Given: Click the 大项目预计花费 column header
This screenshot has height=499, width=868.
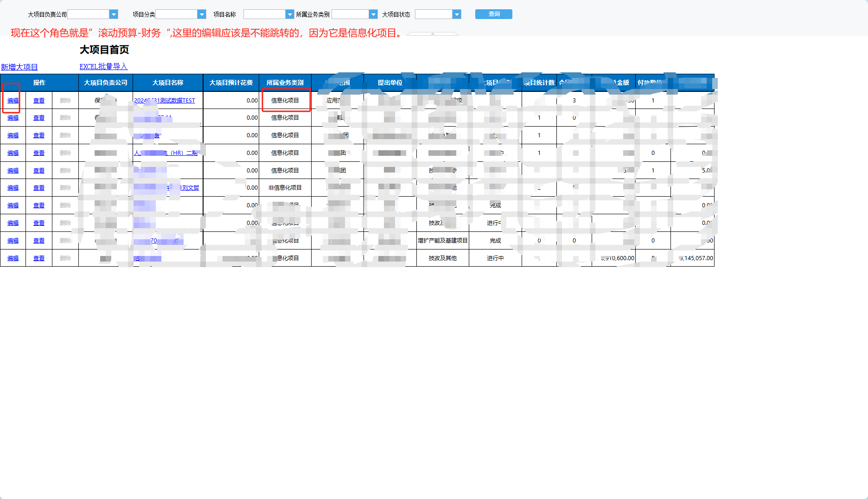Looking at the screenshot, I should [231, 83].
